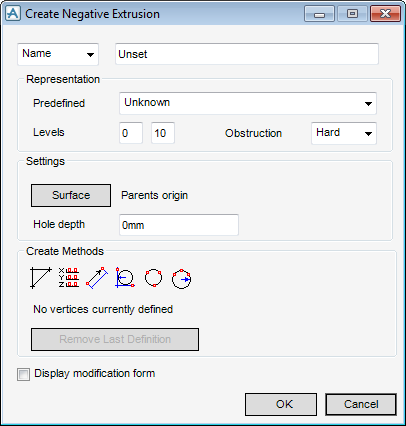Screen dimensions: 406x426
Task: Open the Obstruction dropdown showing Hard
Action: tap(344, 133)
